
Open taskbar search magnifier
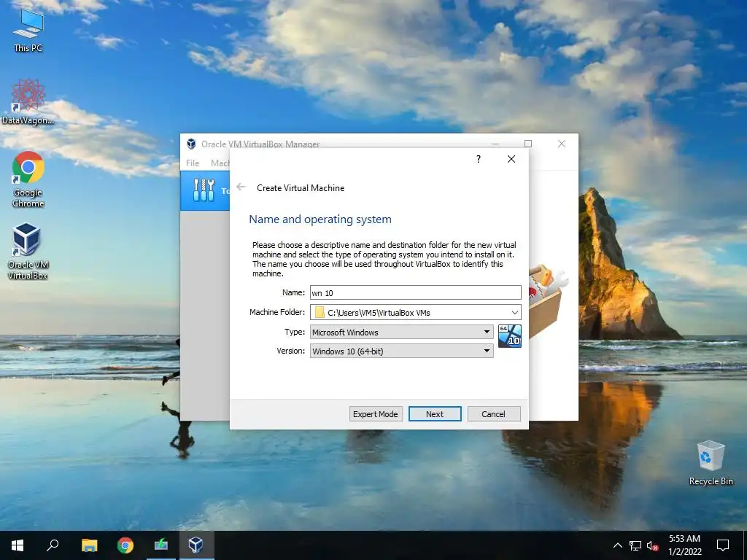pyautogui.click(x=53, y=545)
